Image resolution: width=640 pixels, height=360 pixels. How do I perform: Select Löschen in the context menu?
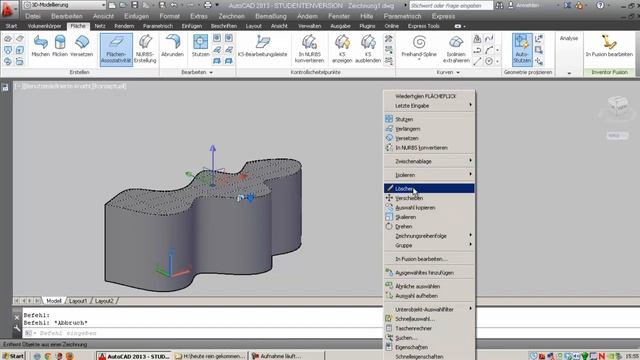click(x=429, y=189)
